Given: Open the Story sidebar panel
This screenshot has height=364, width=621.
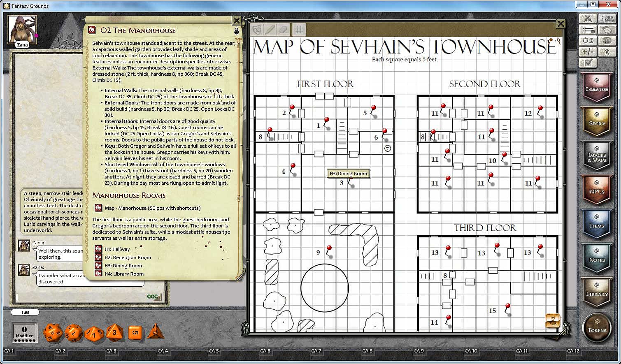Looking at the screenshot, I should (x=597, y=121).
